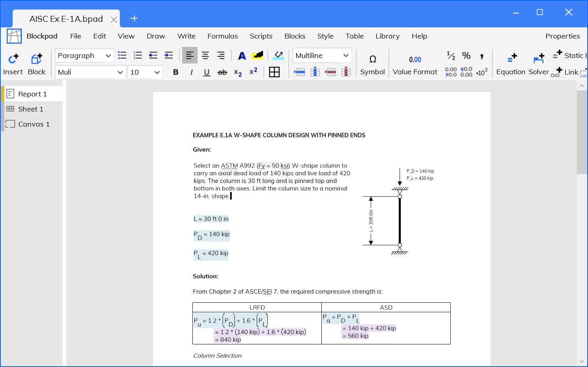Click the Solver tool icon
Image resolution: width=588 pixels, height=367 pixels.
[538, 59]
